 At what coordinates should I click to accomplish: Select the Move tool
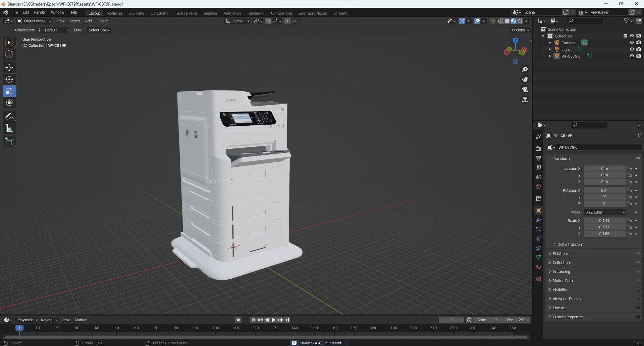pyautogui.click(x=9, y=68)
